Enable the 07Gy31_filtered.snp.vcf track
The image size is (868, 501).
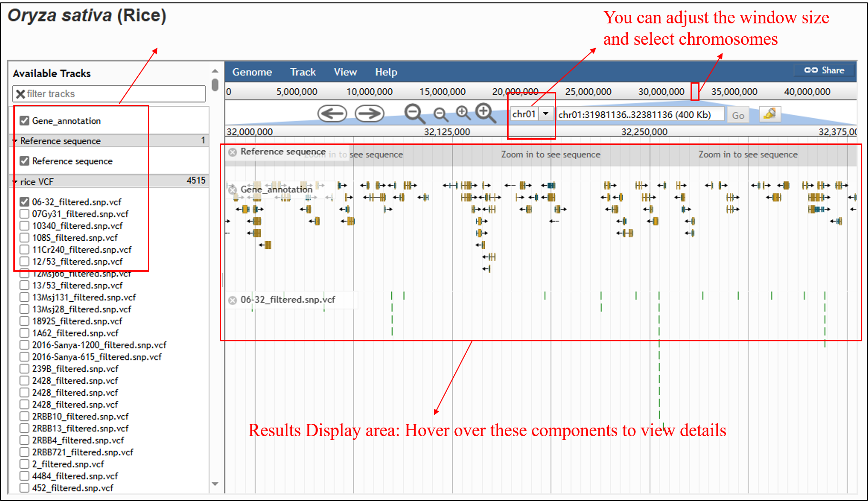pyautogui.click(x=25, y=214)
